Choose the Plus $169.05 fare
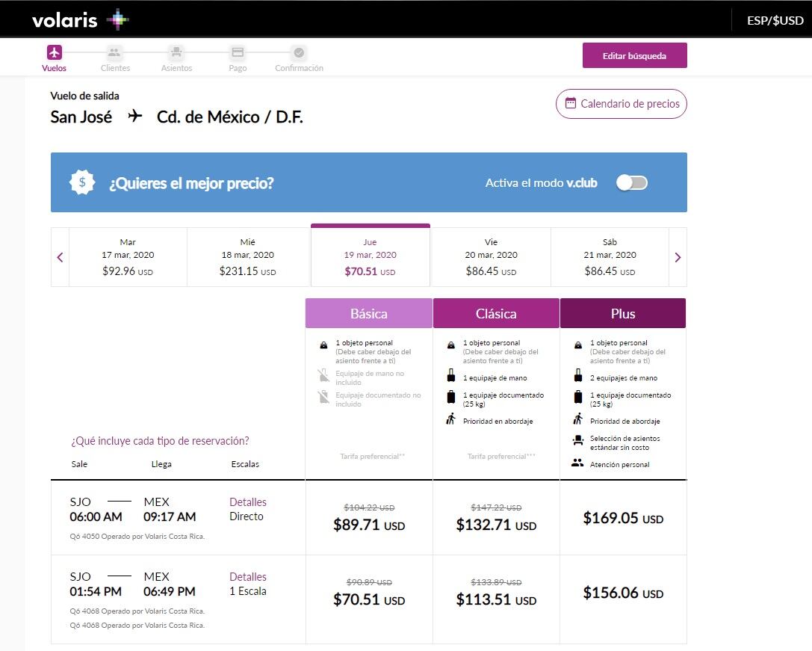 622,518
